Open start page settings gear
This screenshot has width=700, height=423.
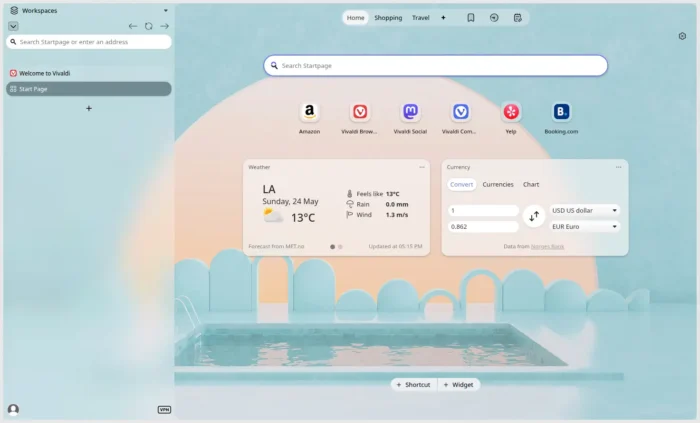click(682, 36)
